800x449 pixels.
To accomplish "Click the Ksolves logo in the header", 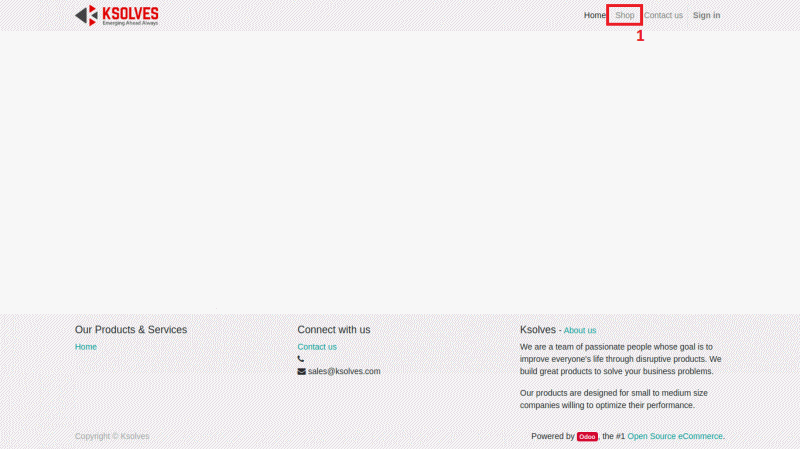I will coord(116,15).
